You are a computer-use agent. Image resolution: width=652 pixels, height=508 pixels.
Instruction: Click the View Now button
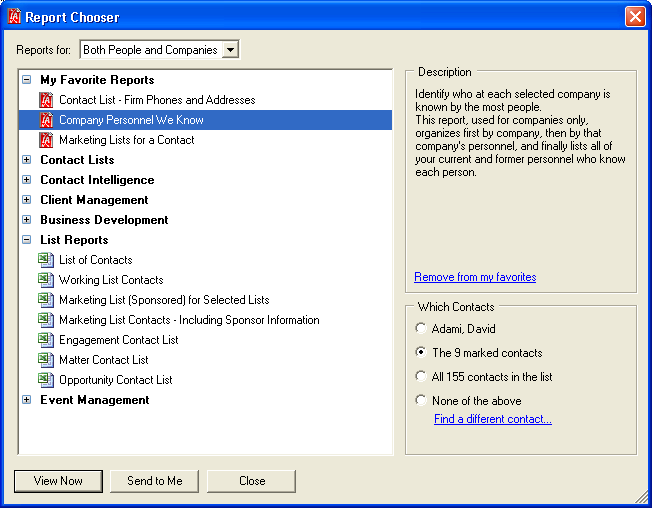coord(58,481)
